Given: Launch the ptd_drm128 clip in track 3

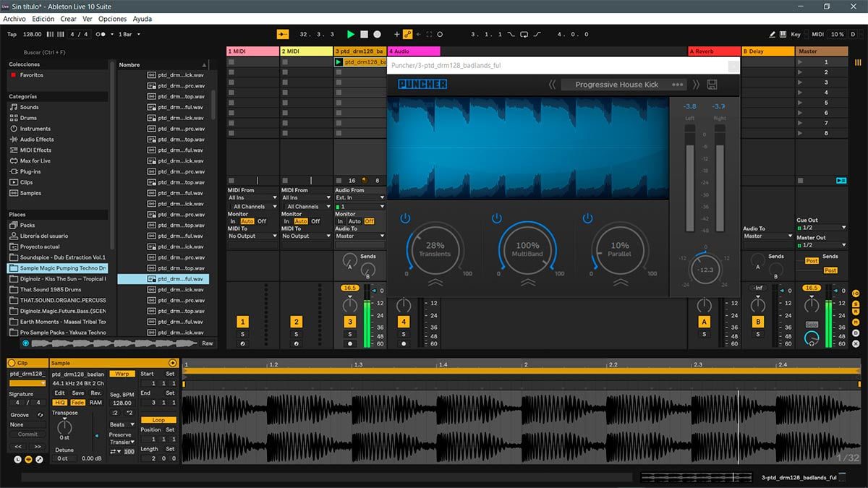Looking at the screenshot, I should pyautogui.click(x=339, y=62).
